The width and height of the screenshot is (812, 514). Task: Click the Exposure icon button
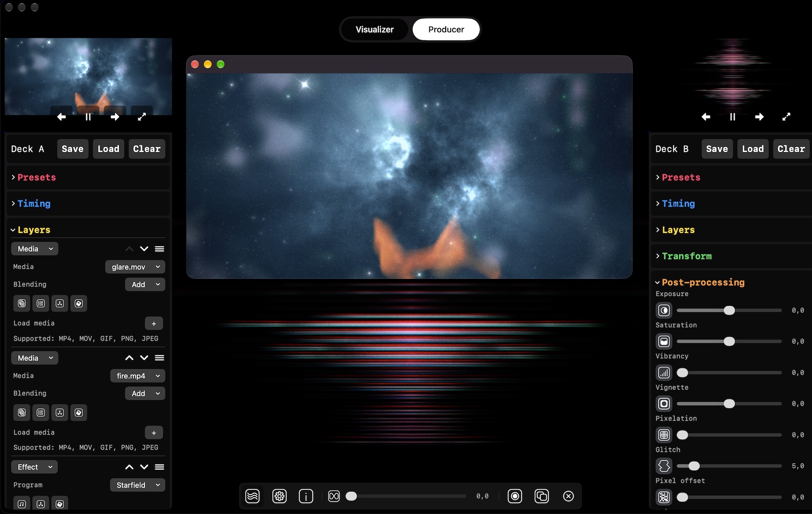click(664, 311)
